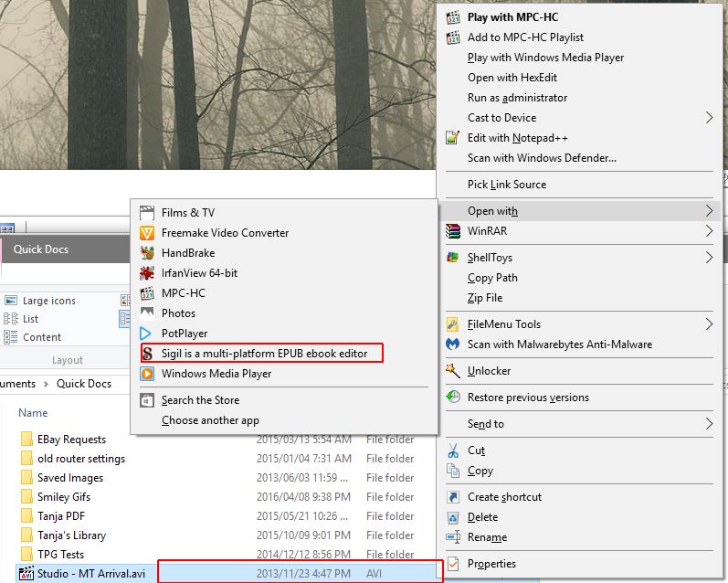Click the FileMenu Tools icon
Screen dimensions: 728x583
(453, 323)
